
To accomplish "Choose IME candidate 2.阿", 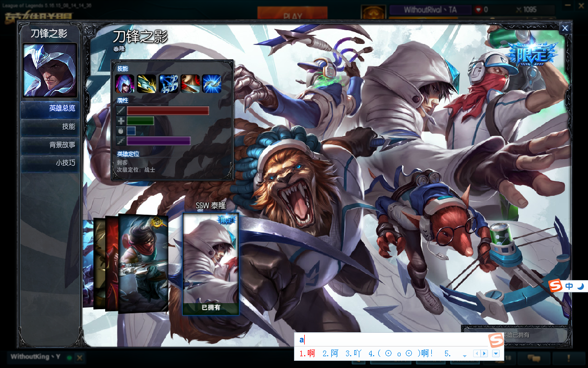I will 330,353.
